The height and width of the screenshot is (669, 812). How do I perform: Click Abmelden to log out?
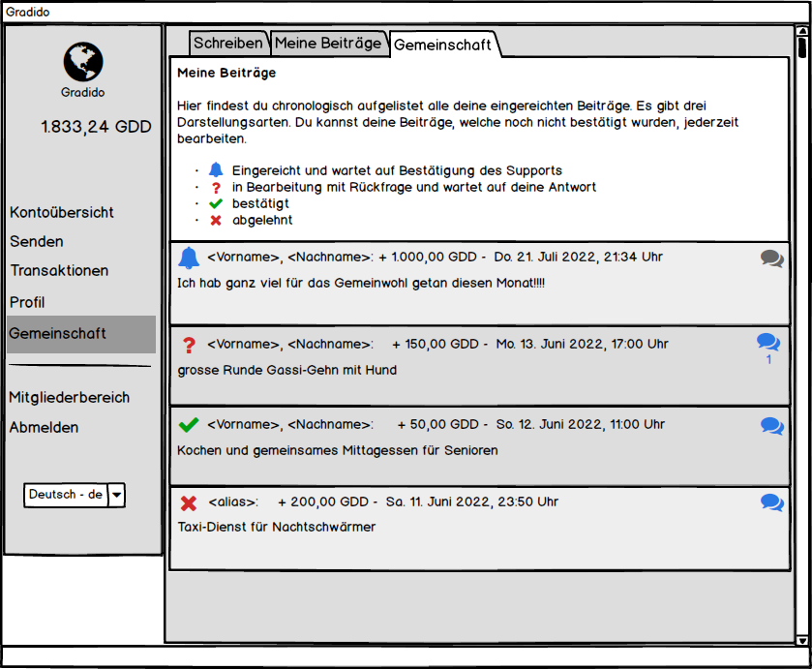click(44, 427)
